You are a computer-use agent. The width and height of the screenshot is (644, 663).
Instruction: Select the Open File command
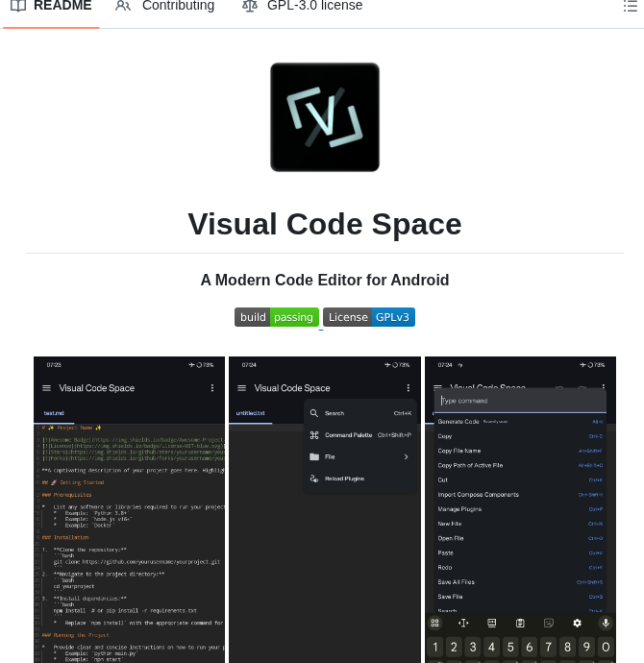(x=520, y=538)
